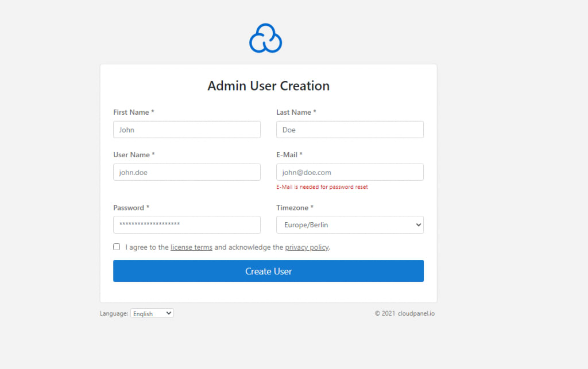Click the CloudPanel cloud logo icon
588x369 pixels.
[265, 38]
